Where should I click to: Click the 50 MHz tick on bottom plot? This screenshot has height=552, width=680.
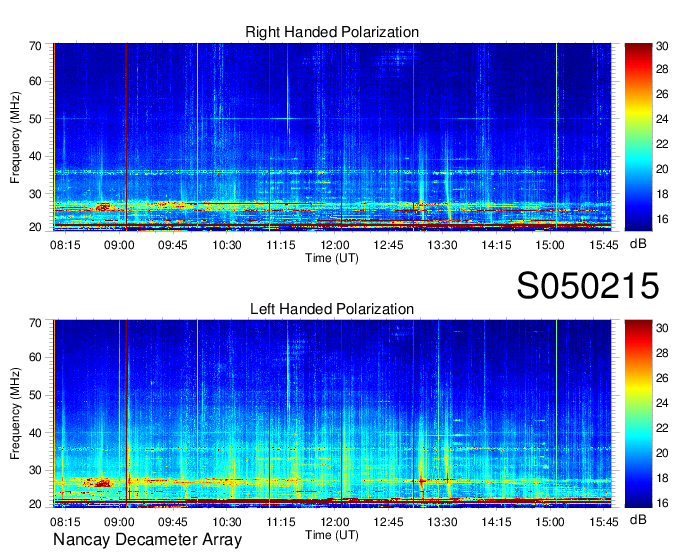[x=35, y=395]
